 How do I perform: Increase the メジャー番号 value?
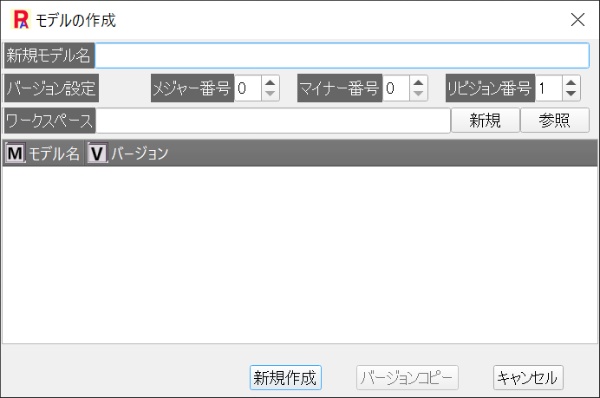[270, 83]
